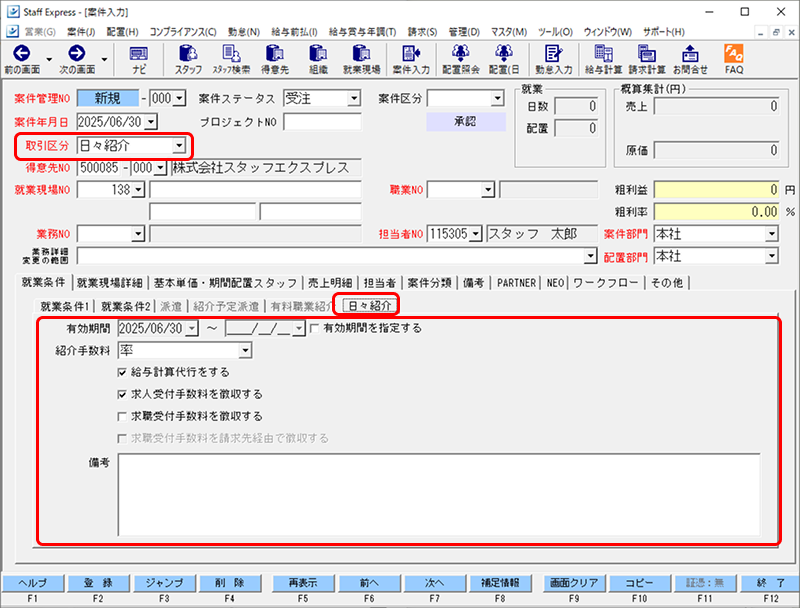The height and width of the screenshot is (608, 800).
Task: Expand the 配置部門 dropdown
Action: 772,256
